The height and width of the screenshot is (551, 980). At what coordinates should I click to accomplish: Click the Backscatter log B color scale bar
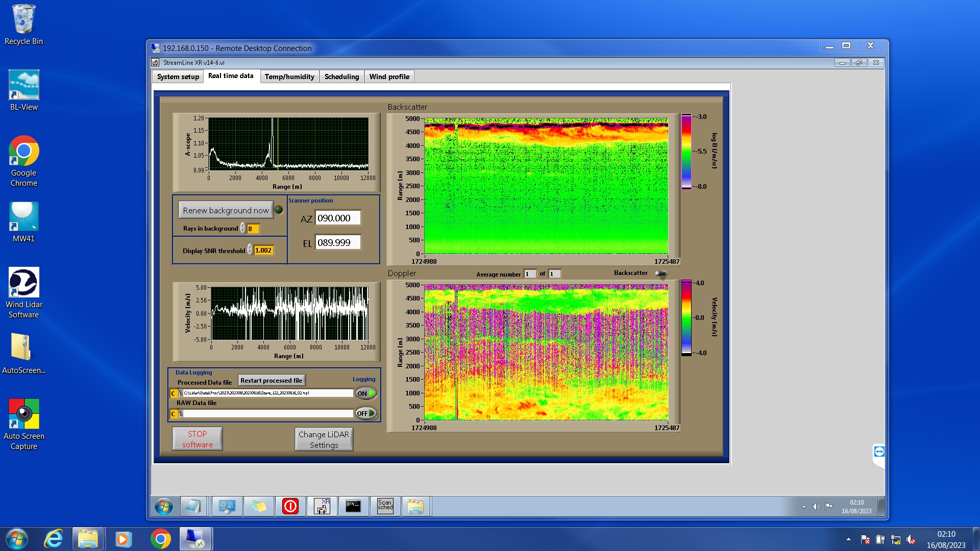(686, 152)
